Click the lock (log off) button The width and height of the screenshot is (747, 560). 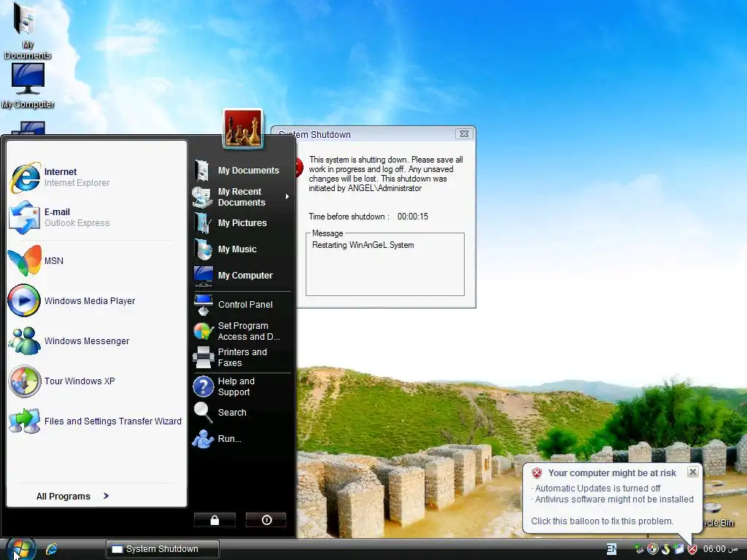pos(215,520)
